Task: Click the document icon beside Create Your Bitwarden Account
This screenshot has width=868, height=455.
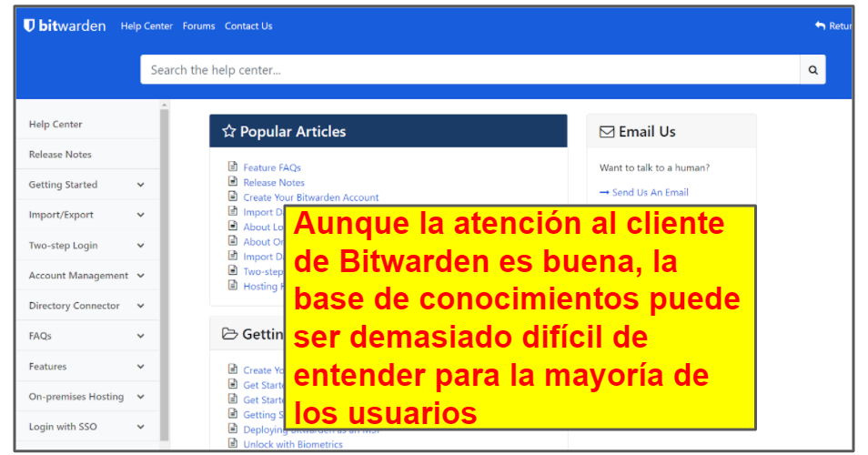Action: coord(233,196)
